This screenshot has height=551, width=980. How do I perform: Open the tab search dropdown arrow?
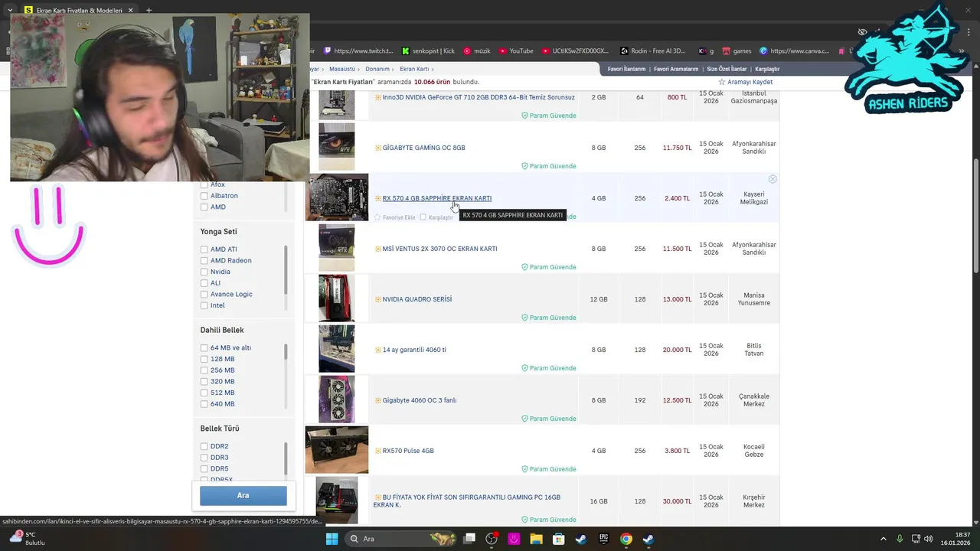click(x=10, y=11)
